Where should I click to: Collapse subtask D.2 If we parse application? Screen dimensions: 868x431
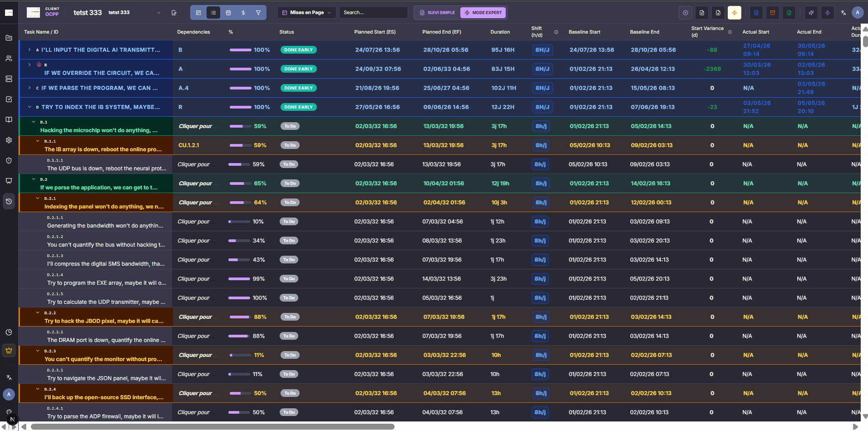pos(34,179)
